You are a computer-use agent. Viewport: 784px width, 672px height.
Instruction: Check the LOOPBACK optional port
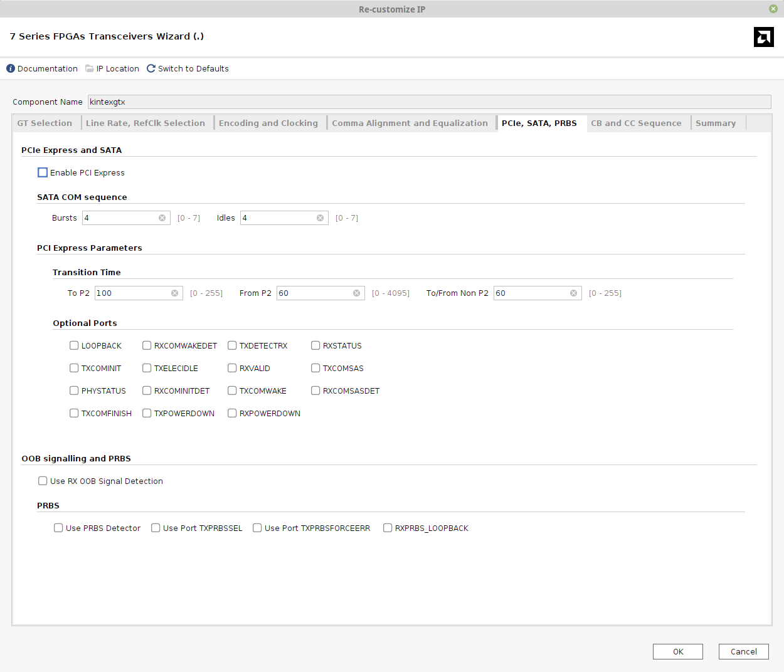pos(73,345)
